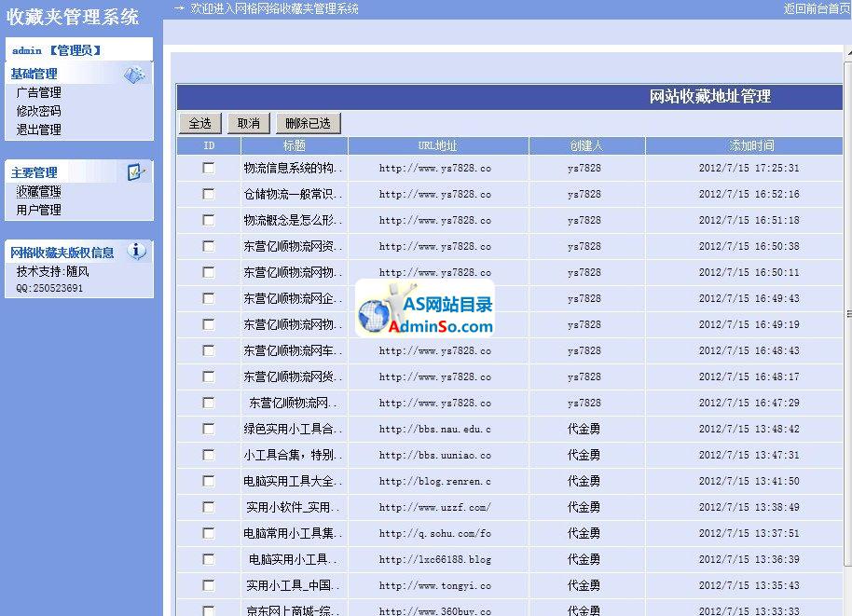
Task: Click the timestamp 2012/7/15 17:25:31
Action: click(749, 168)
